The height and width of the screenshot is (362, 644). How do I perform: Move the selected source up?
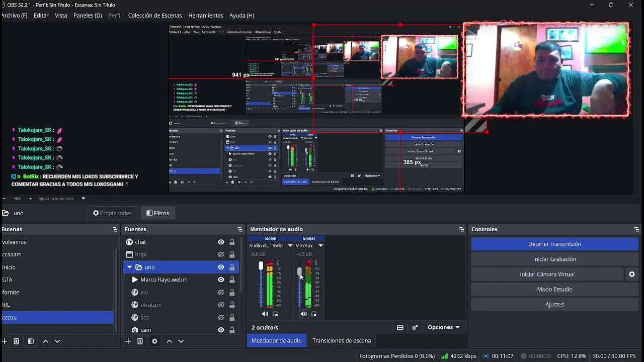coord(169,341)
